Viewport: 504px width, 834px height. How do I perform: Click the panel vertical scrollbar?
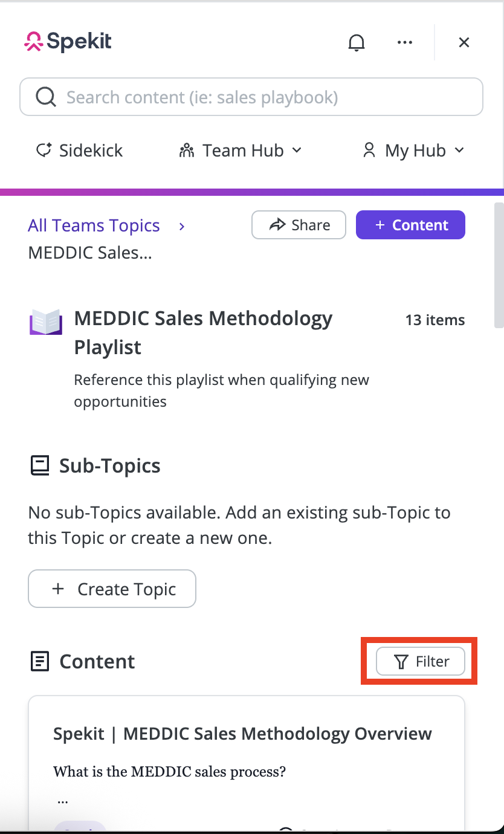pyautogui.click(x=499, y=266)
